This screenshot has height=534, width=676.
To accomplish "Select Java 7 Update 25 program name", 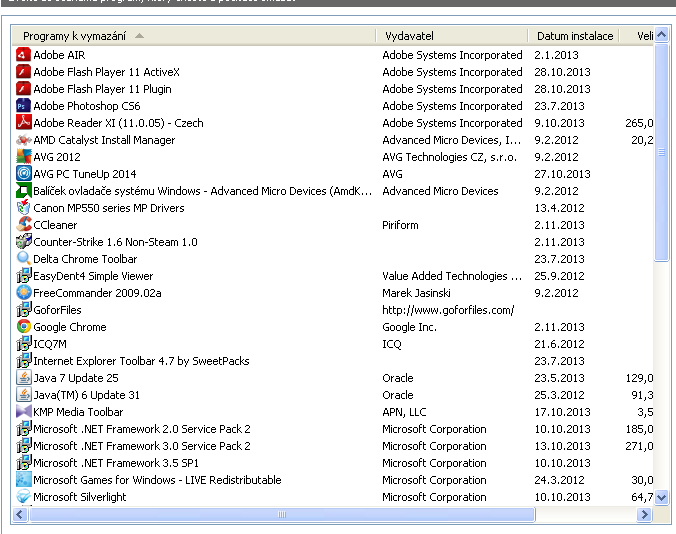I will pos(75,378).
